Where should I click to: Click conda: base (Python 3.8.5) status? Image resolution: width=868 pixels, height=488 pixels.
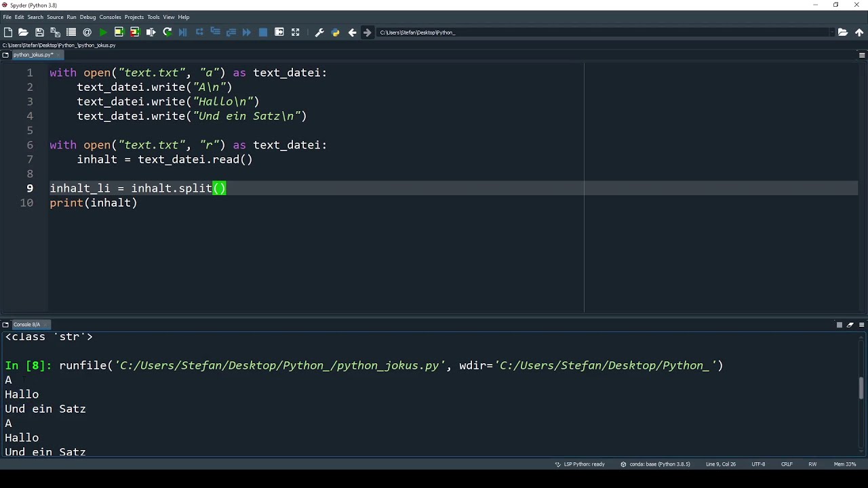655,464
